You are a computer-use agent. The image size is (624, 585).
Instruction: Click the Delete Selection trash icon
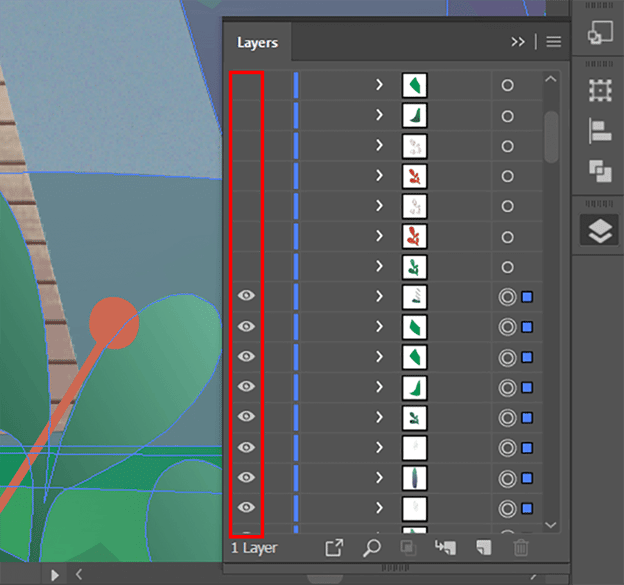pyautogui.click(x=520, y=547)
